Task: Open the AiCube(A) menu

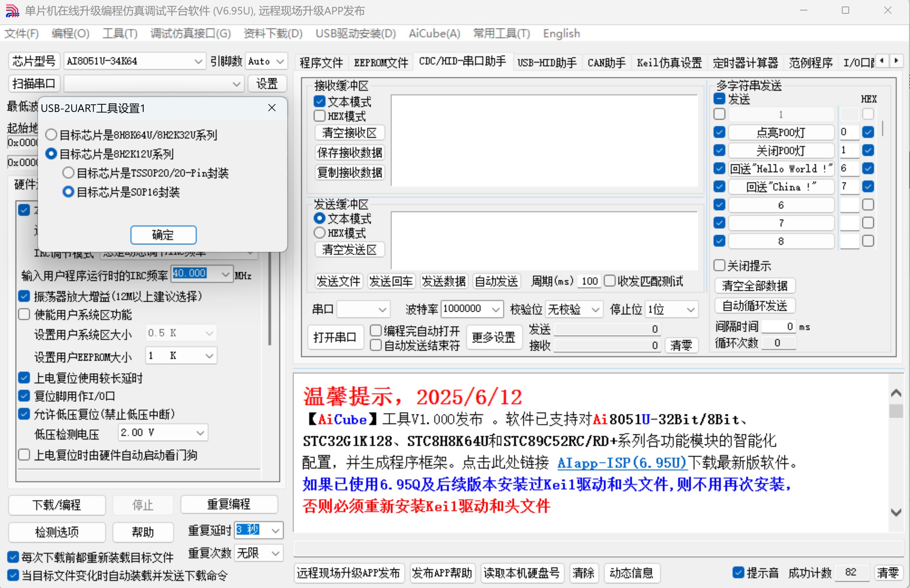Action: click(x=434, y=34)
